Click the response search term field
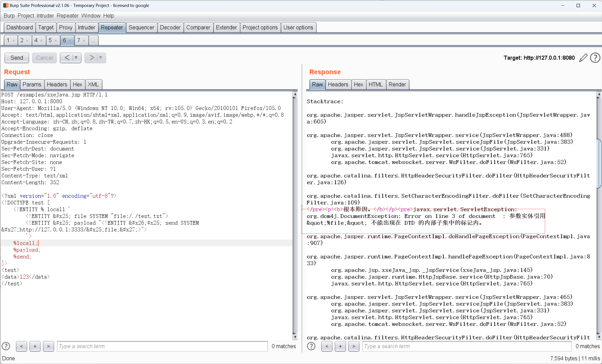Viewport: 602px width, 364px height. coord(467,346)
